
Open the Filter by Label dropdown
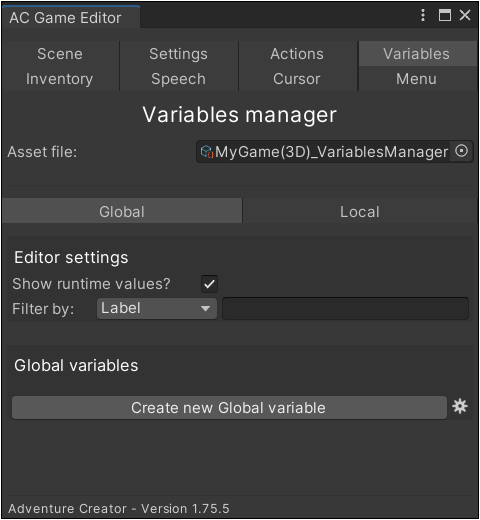[157, 308]
